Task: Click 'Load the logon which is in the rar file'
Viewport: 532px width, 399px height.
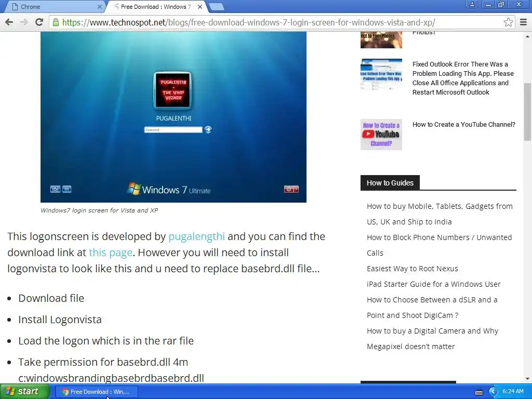Action: click(x=106, y=341)
